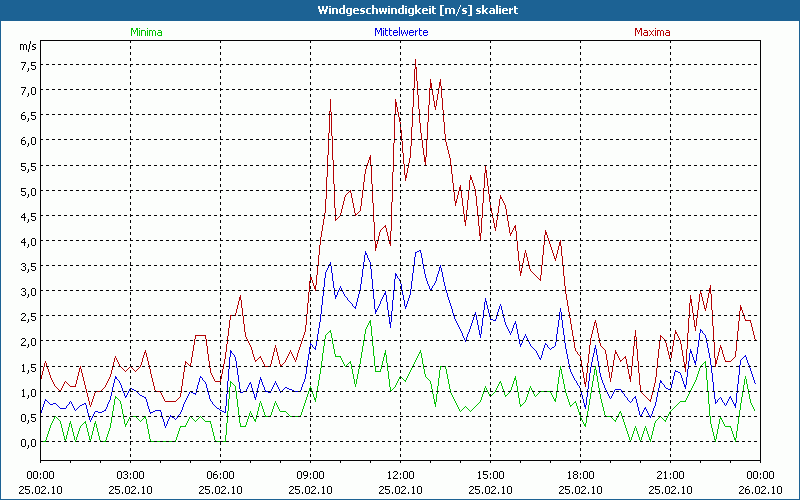
Task: Click the '18:00' time axis label
Action: coord(581,476)
